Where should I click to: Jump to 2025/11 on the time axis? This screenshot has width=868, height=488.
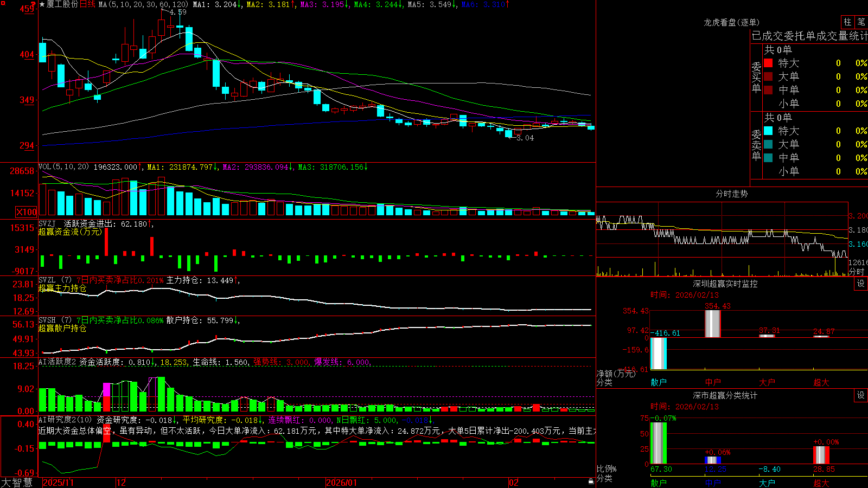click(x=58, y=483)
